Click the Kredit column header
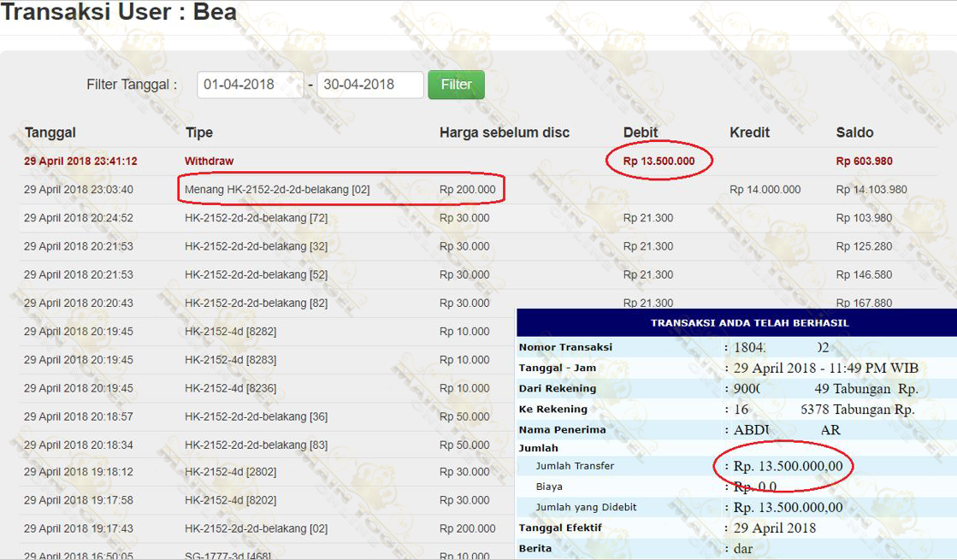The height and width of the screenshot is (560, 957). pos(749,133)
